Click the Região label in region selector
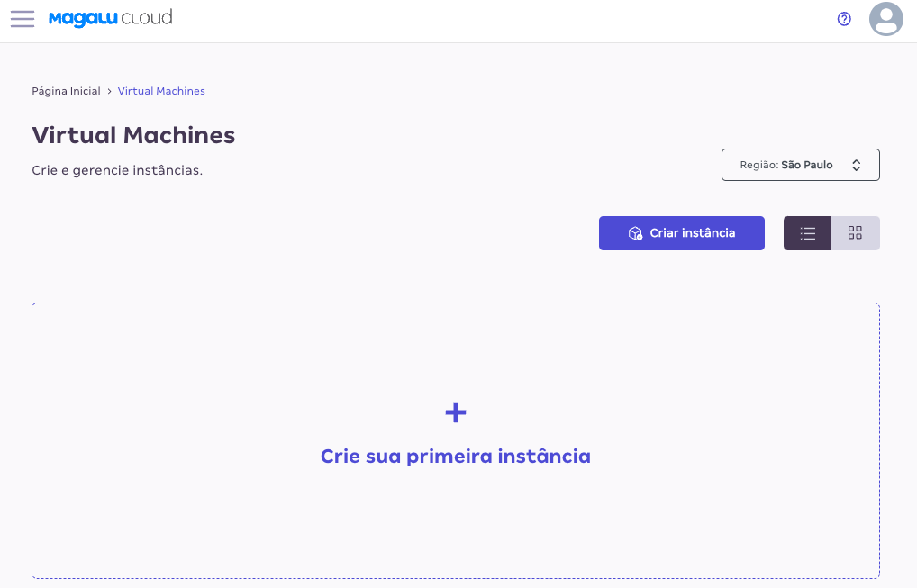917x588 pixels. (x=759, y=165)
